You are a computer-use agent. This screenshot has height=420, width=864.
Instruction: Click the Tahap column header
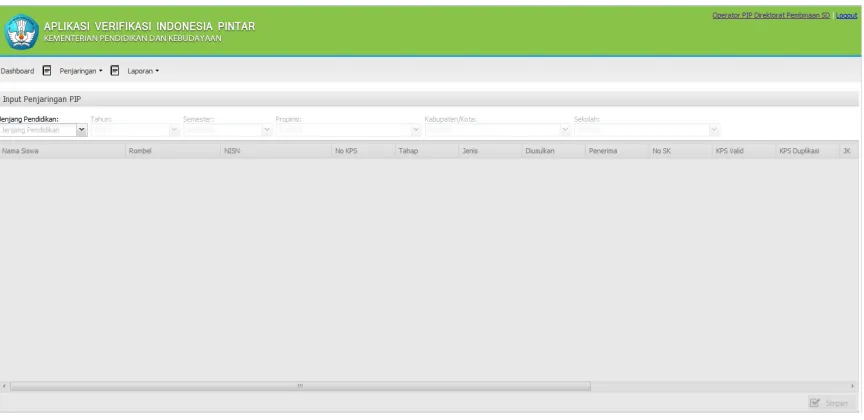pyautogui.click(x=427, y=151)
